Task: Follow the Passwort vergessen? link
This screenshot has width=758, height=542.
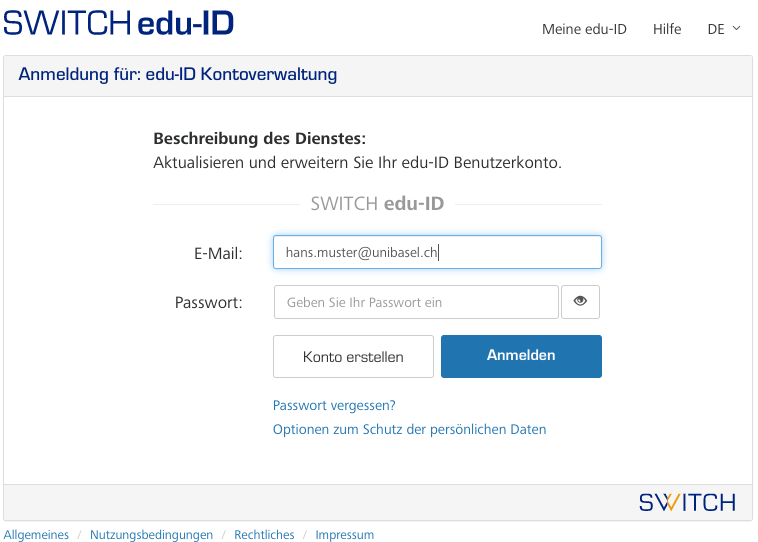Action: [334, 405]
